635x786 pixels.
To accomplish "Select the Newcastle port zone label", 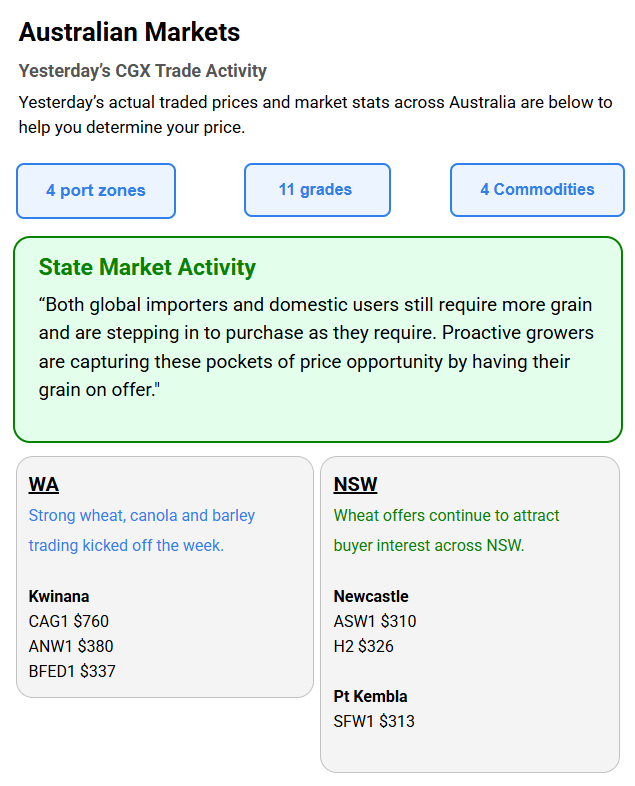I will click(371, 596).
